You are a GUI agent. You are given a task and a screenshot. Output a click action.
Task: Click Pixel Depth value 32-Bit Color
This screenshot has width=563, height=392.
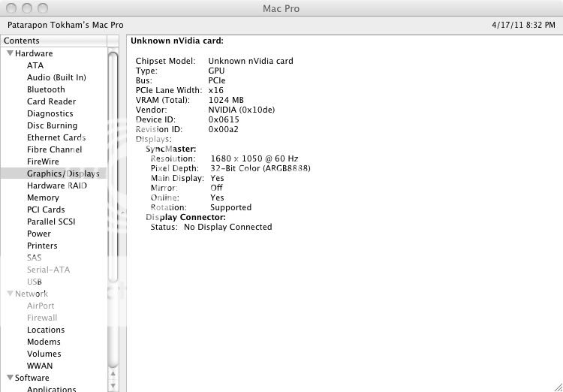tap(260, 168)
